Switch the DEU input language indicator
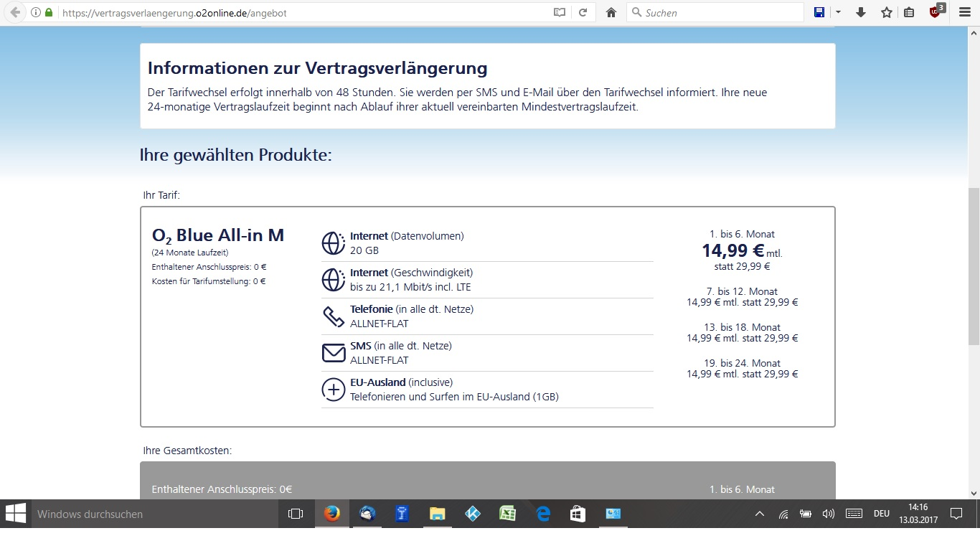 pos(882,514)
